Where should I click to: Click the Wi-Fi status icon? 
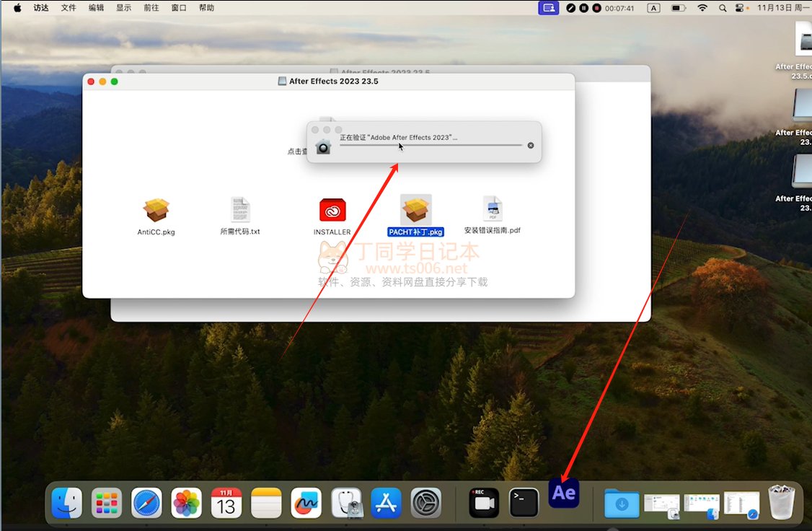[x=702, y=8]
